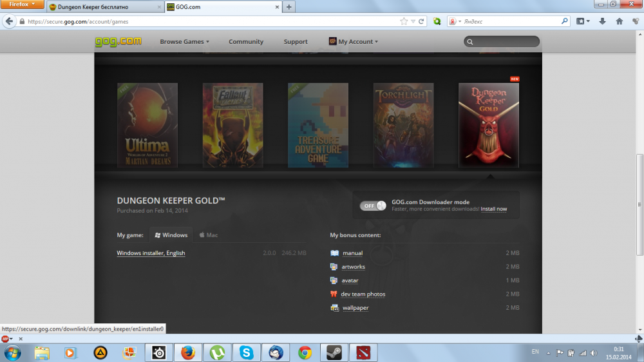
Task: Open the Firefox application menu button
Action: click(x=22, y=4)
